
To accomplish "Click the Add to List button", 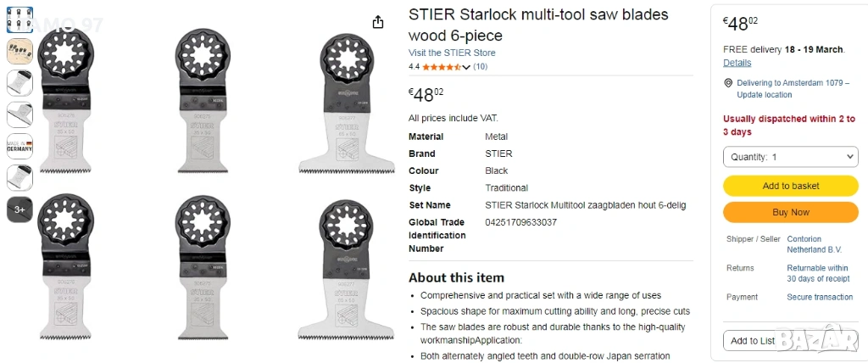I will pos(753,340).
